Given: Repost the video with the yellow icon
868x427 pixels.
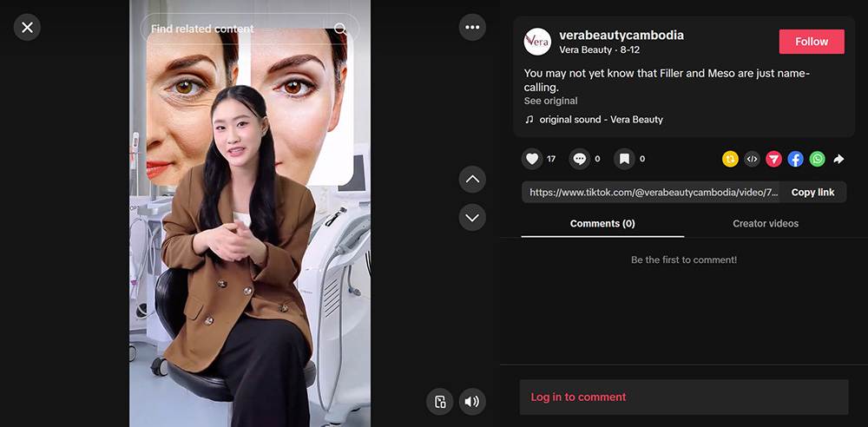Looking at the screenshot, I should [730, 159].
